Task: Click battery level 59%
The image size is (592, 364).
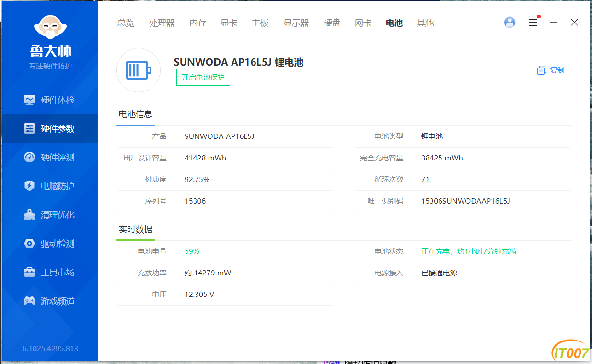Action: click(192, 251)
